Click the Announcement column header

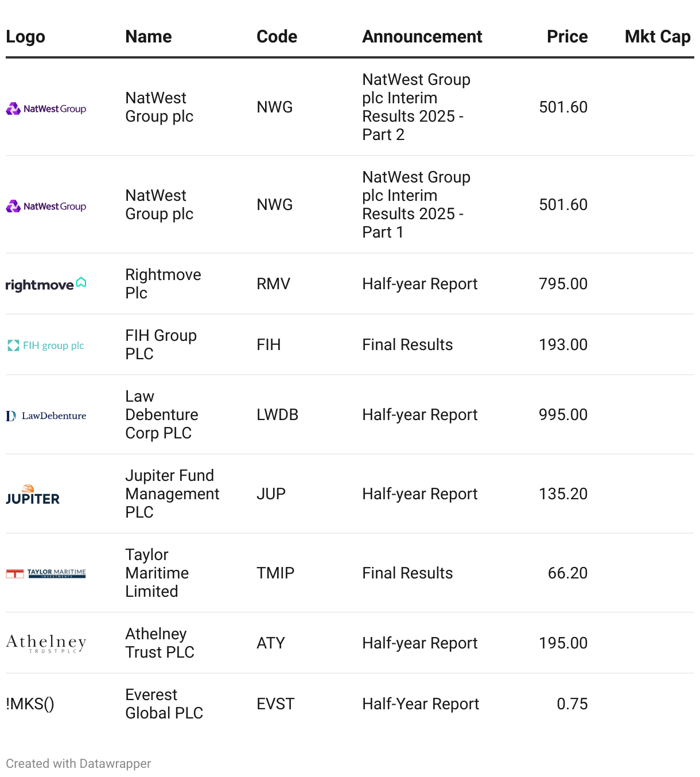422,37
